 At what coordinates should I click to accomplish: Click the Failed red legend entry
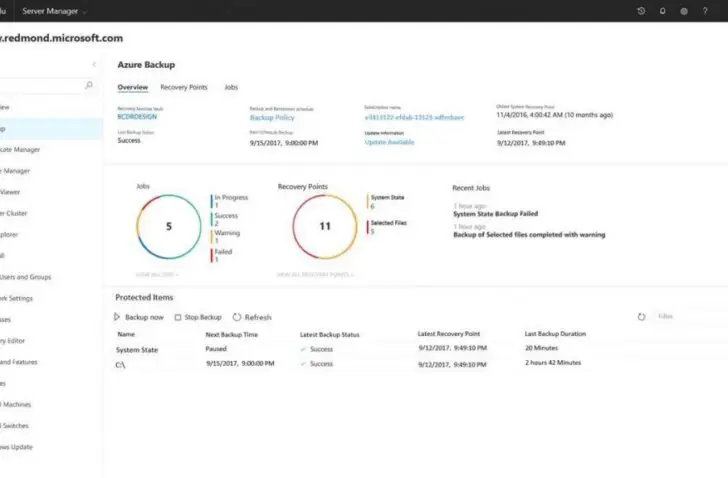click(x=221, y=255)
